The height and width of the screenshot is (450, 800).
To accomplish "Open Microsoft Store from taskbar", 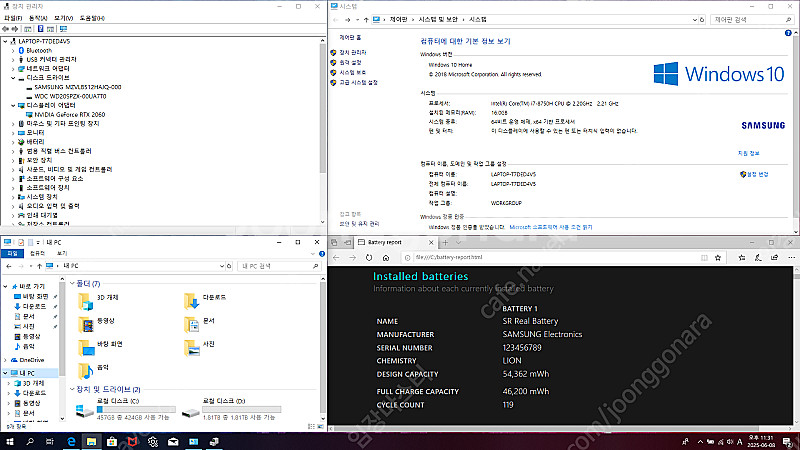I will [112, 441].
